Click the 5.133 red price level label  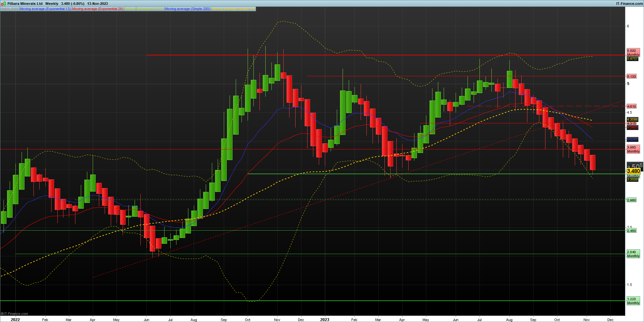(631, 76)
